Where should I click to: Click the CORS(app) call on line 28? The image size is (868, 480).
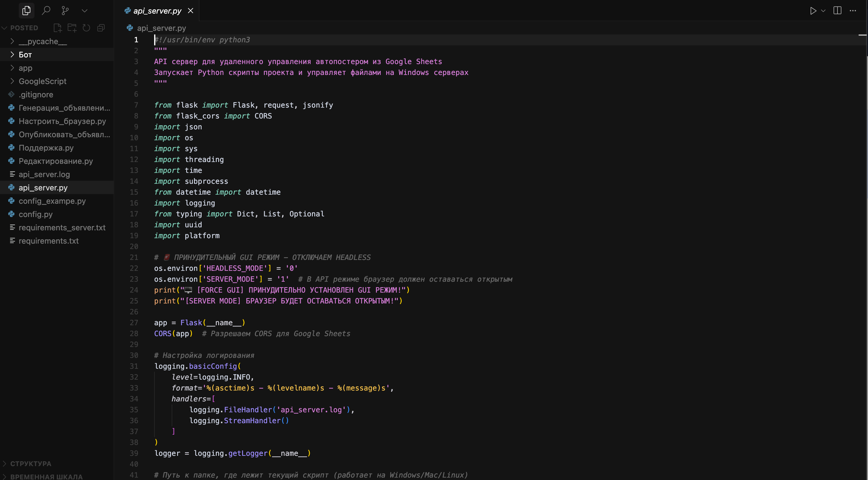173,333
